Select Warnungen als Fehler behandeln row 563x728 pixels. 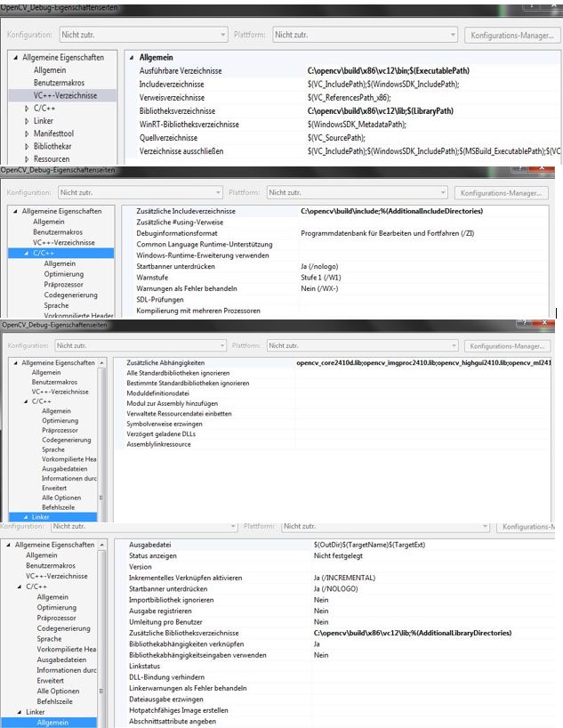click(335, 288)
